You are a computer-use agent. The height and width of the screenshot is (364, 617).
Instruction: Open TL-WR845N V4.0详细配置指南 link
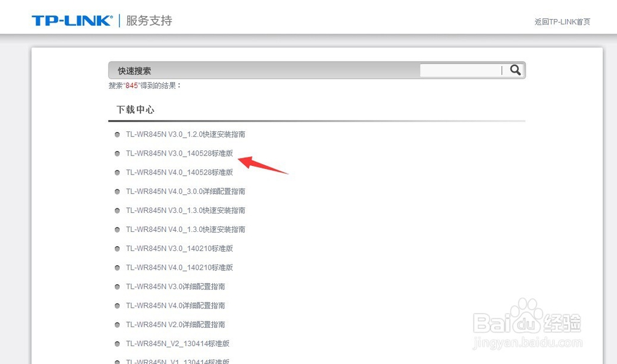pyautogui.click(x=175, y=305)
